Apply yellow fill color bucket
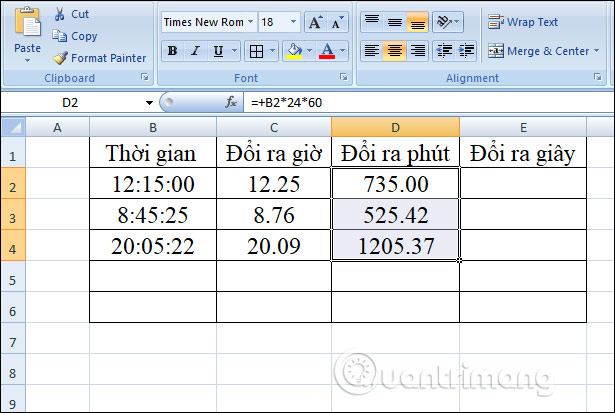 click(294, 51)
